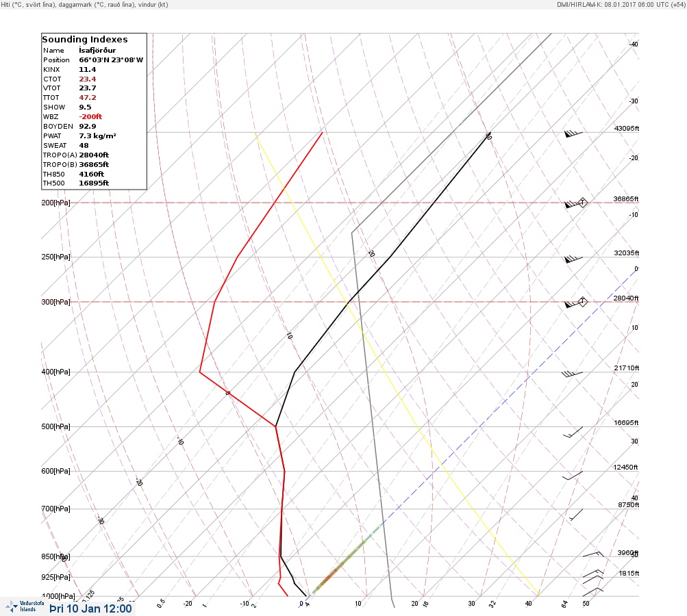
Task: Click the 43095ft altitude label
Action: (627, 128)
